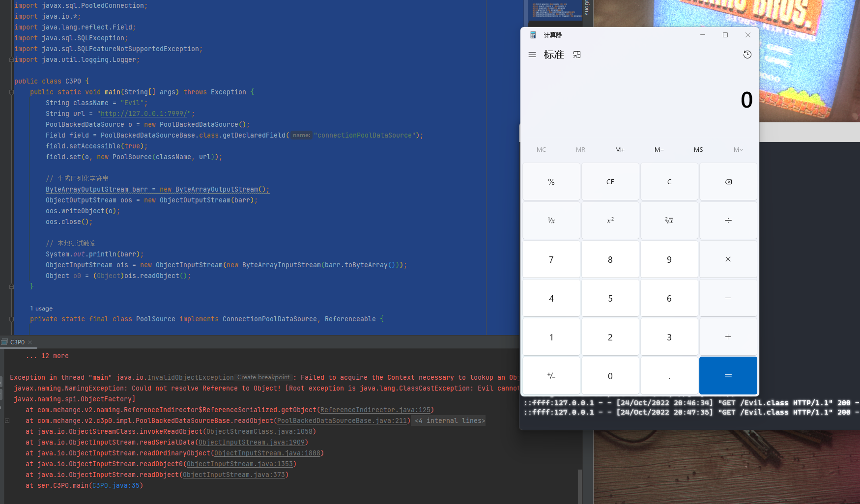Open ReferenceIndirector.java:125 stack trace link
The width and height of the screenshot is (860, 504).
tap(375, 410)
